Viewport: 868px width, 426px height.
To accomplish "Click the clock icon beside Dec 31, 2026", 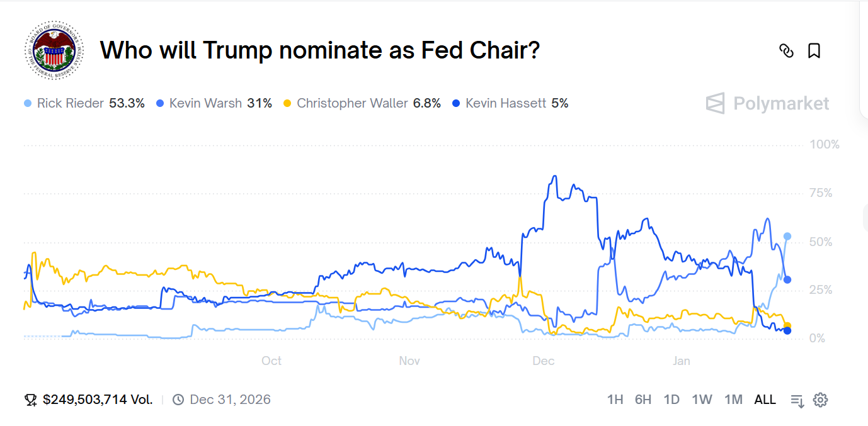I will pos(178,400).
